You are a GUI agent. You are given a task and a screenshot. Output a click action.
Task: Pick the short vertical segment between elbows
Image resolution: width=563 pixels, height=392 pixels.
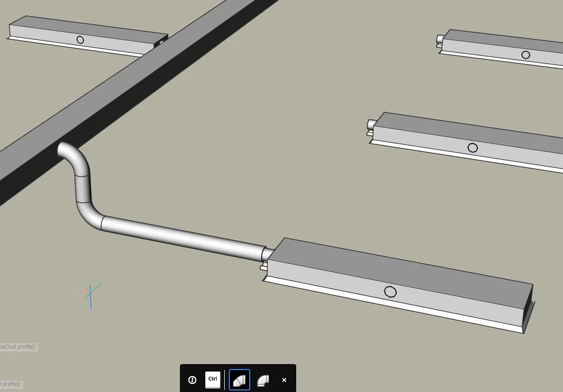click(82, 188)
